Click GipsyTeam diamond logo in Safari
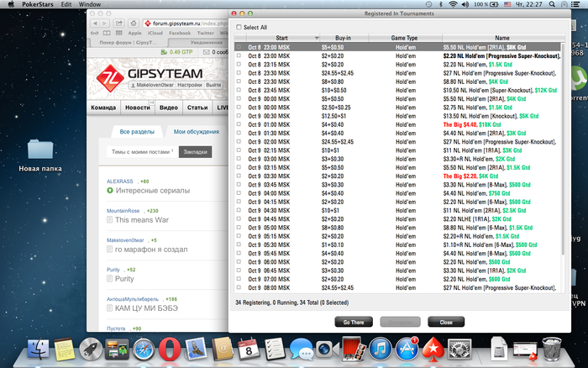 point(110,78)
